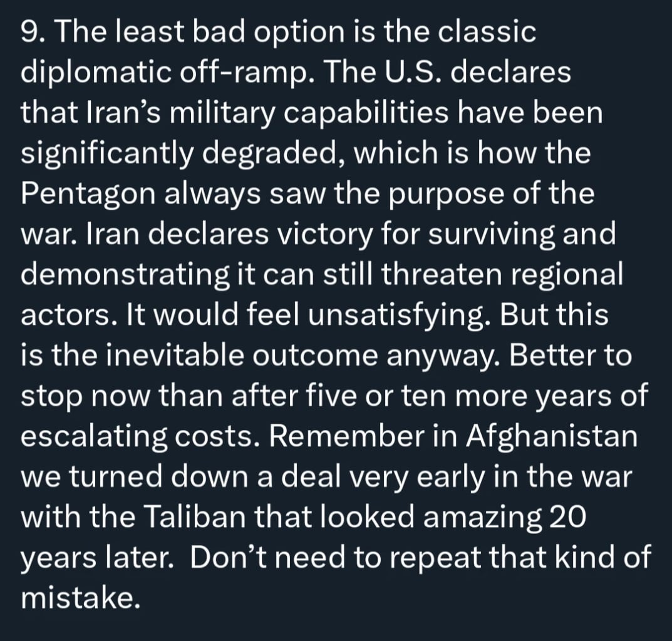Click the word 'Taliban'
672x641 pixels.
point(196,516)
